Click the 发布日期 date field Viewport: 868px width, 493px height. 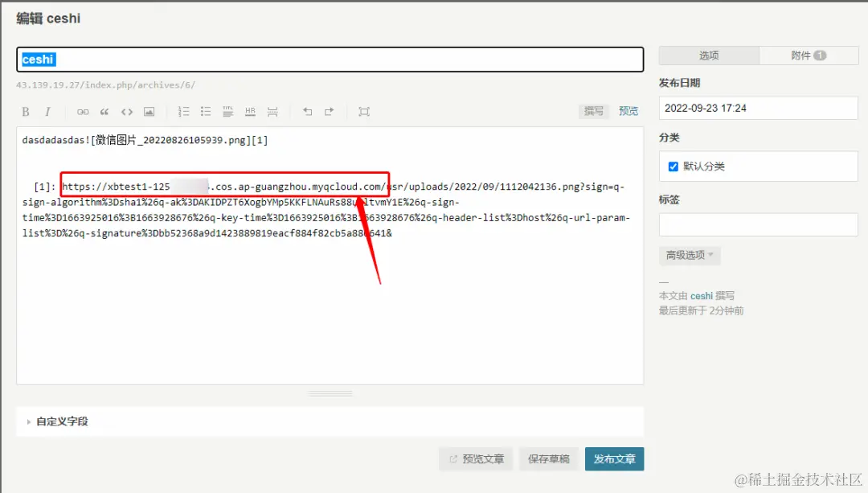pos(759,108)
